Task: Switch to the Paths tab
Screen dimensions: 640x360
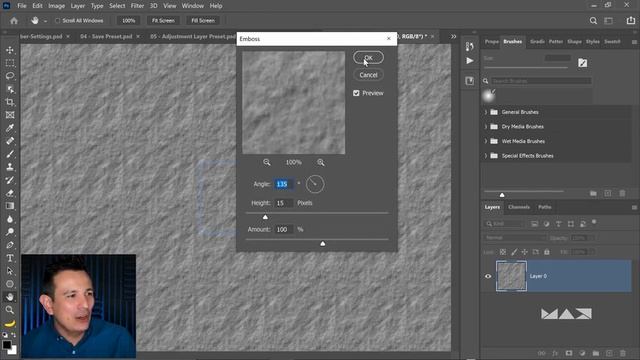Action: click(x=544, y=207)
